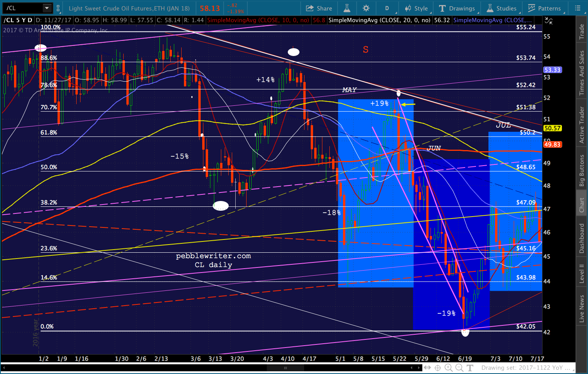The width and height of the screenshot is (588, 374).
Task: Open the Studies menu button
Action: click(x=502, y=8)
